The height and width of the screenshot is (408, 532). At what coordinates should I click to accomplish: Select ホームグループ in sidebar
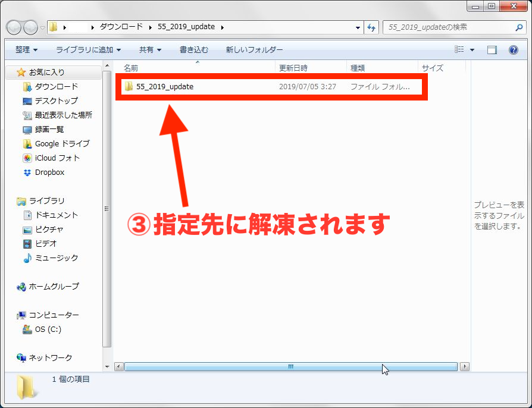[54, 287]
